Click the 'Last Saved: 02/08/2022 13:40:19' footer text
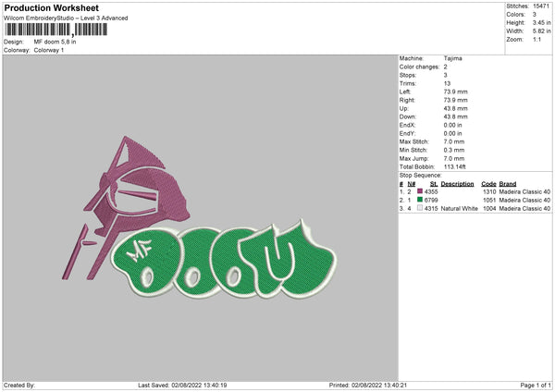Screen dimensions: 555x392 [182, 386]
